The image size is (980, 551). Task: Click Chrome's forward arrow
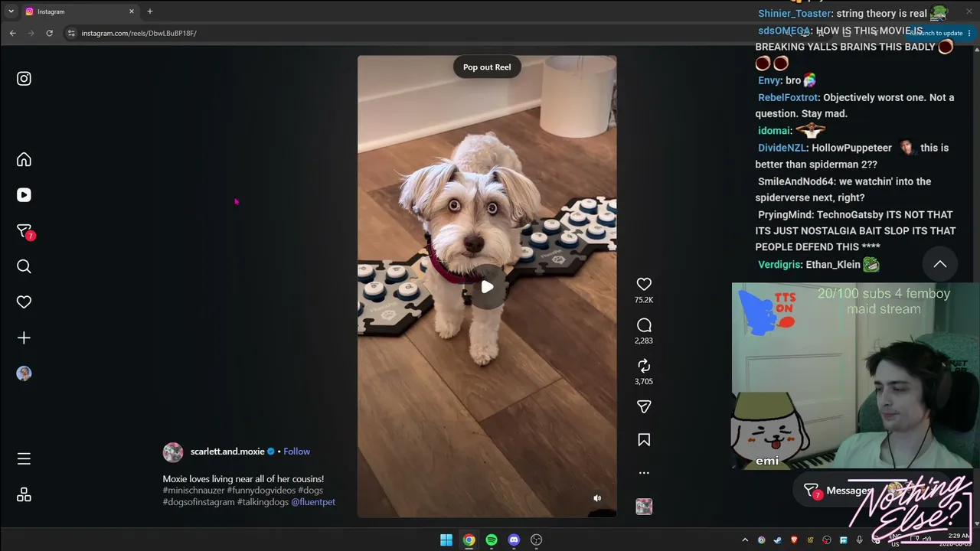[x=31, y=33]
